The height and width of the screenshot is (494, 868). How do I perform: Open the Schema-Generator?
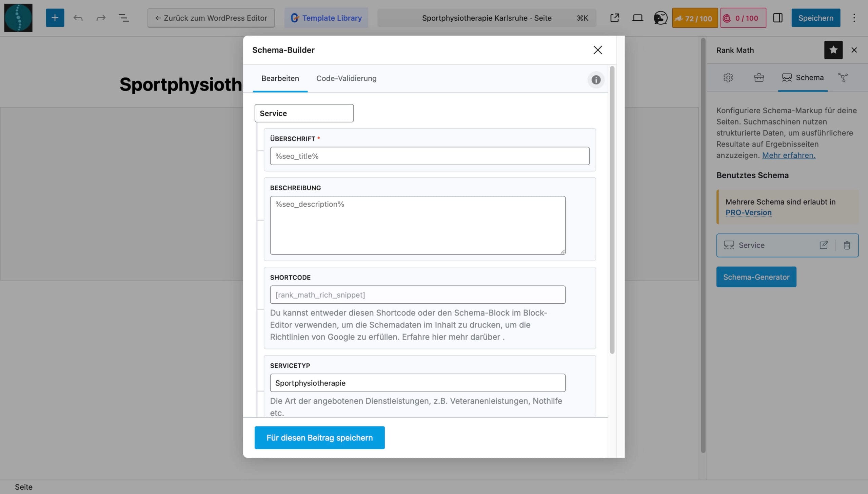click(x=756, y=277)
